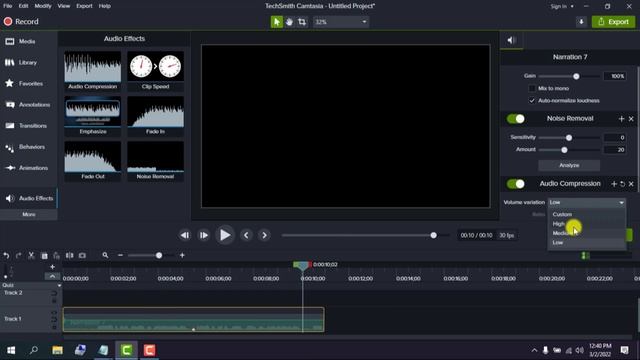The image size is (640, 360).
Task: Adjust the Gain slider
Action: (x=576, y=76)
